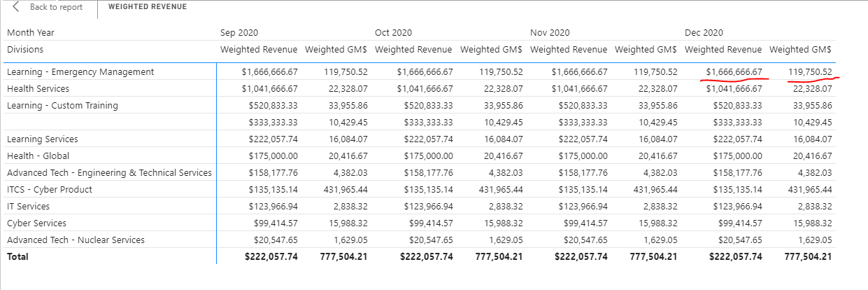This screenshot has height=290, width=868.
Task: Select the Oct 2020 column header
Action: (x=394, y=33)
